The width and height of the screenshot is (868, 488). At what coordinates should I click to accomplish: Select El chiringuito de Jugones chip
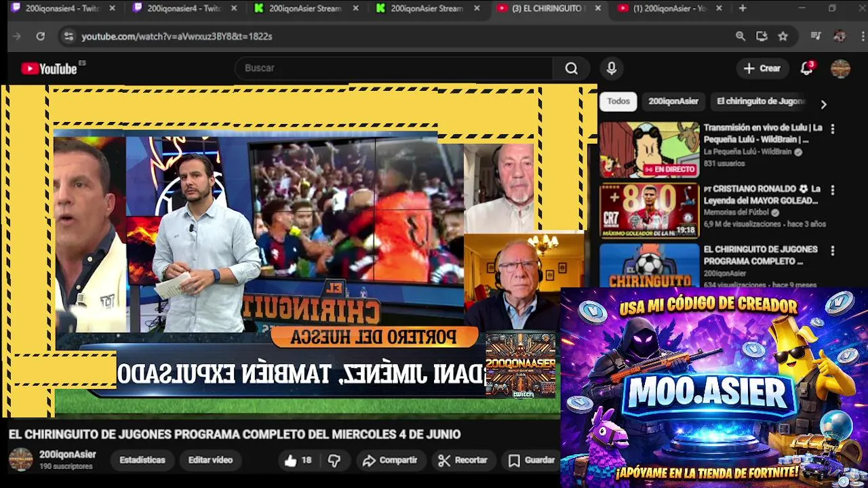tap(760, 102)
